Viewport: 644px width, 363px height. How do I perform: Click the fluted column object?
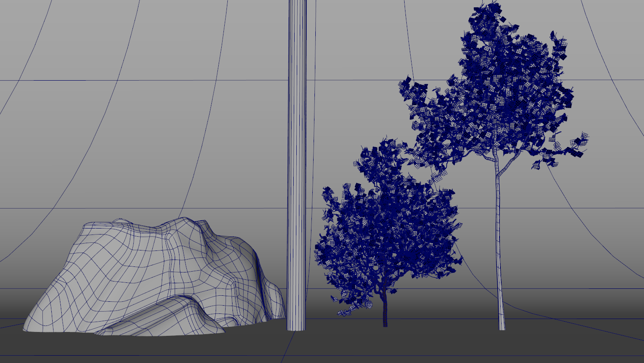[x=296, y=172]
